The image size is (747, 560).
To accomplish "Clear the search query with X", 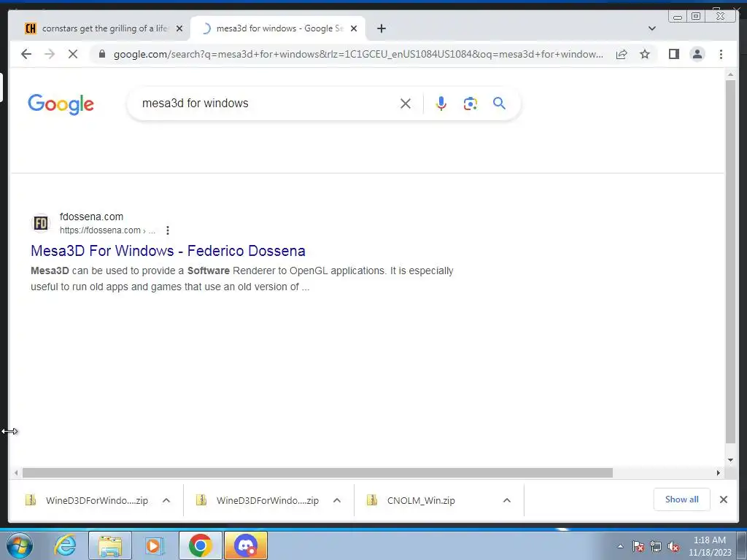I will (x=406, y=104).
